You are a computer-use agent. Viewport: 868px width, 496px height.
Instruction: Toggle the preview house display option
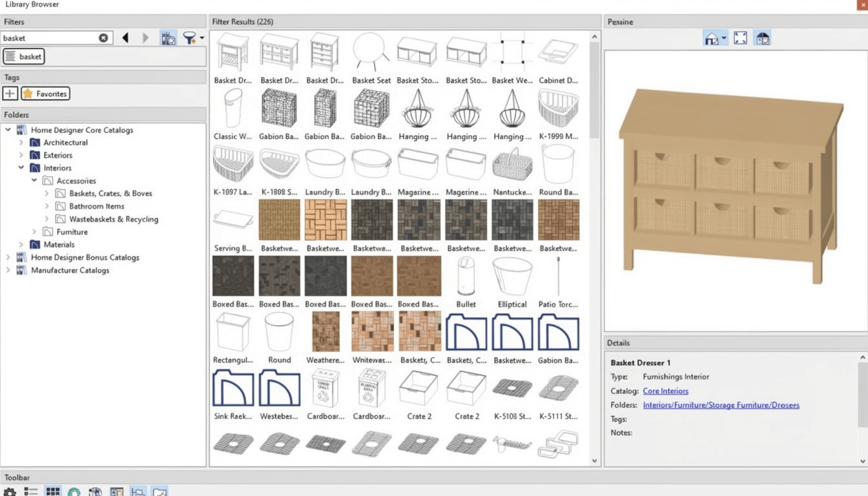point(762,39)
